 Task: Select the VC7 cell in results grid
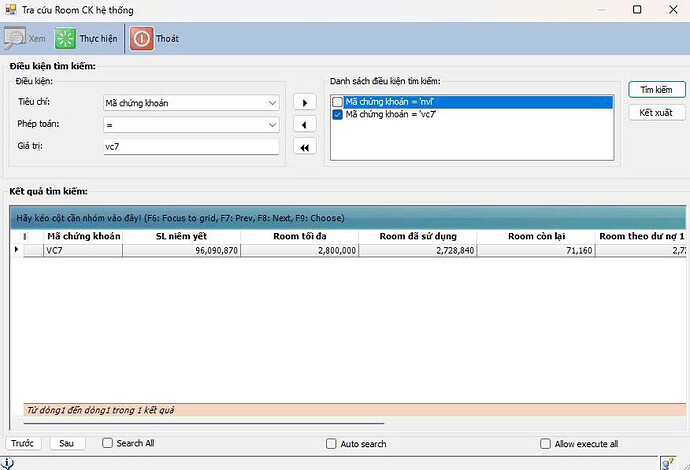83,250
